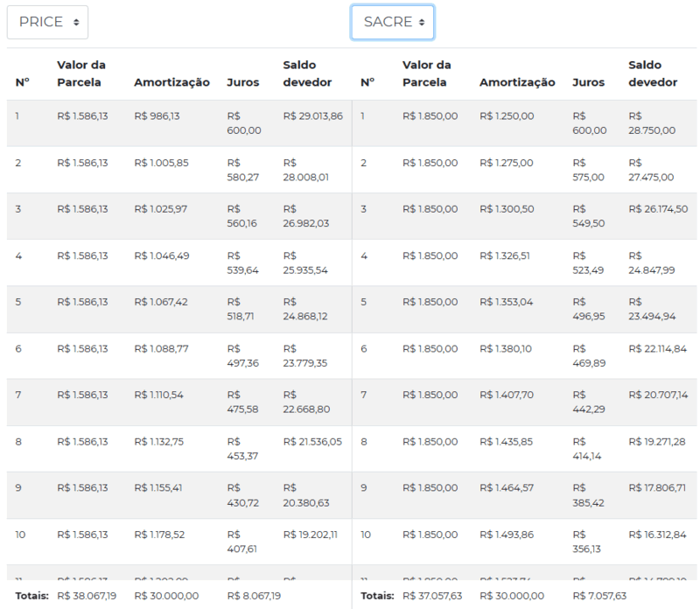Image resolution: width=700 pixels, height=609 pixels.
Task: Click the total interest R$ 7.057,63
Action: click(x=599, y=596)
